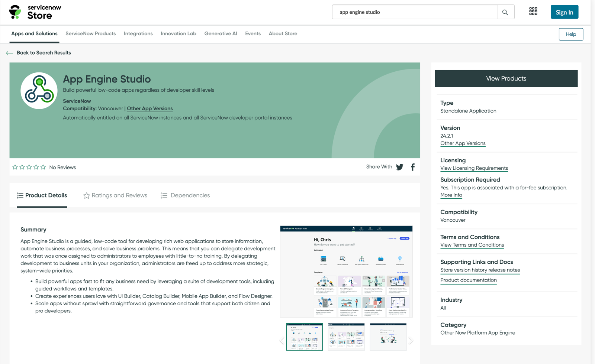Viewport: 595px width, 364px height.
Task: Click the second rating star
Action: 22,167
